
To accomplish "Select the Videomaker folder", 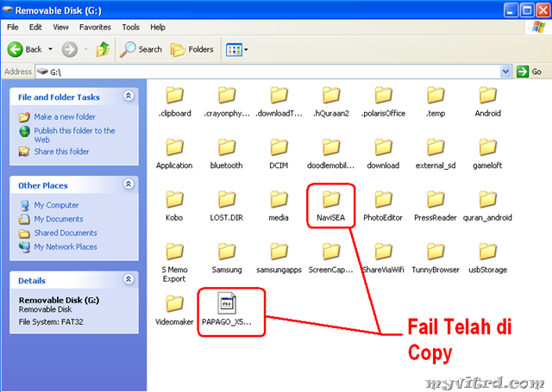I will click(x=174, y=310).
